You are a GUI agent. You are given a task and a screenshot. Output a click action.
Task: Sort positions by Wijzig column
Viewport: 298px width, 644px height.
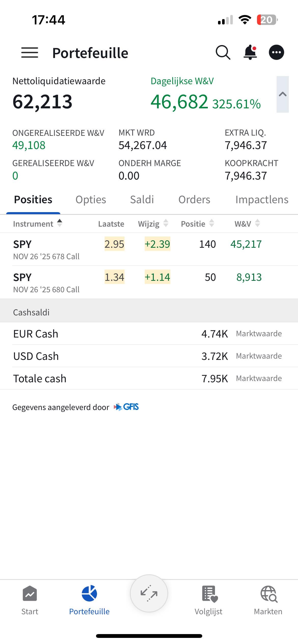tap(153, 224)
